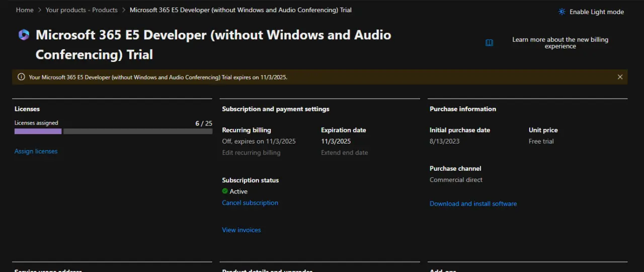Screen dimensions: 644x272
Task: Click the '11/3/2025' under Expiration date heading
Action: [x=336, y=141]
